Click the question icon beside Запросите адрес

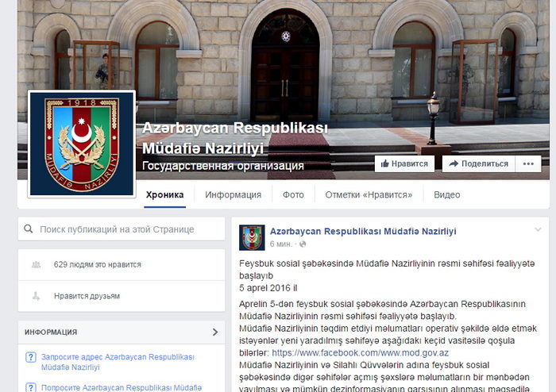[31, 357]
